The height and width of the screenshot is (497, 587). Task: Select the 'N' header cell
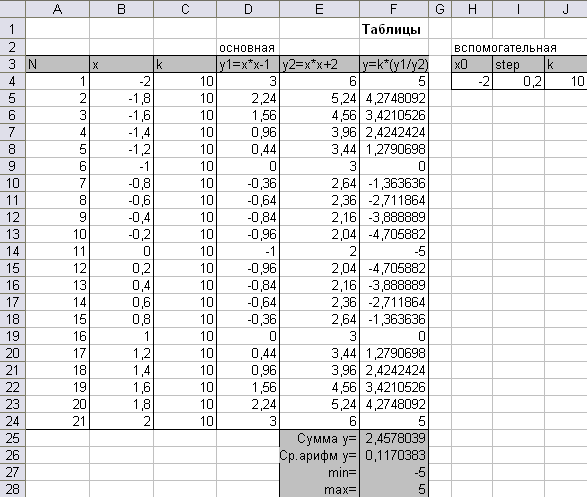[58, 64]
